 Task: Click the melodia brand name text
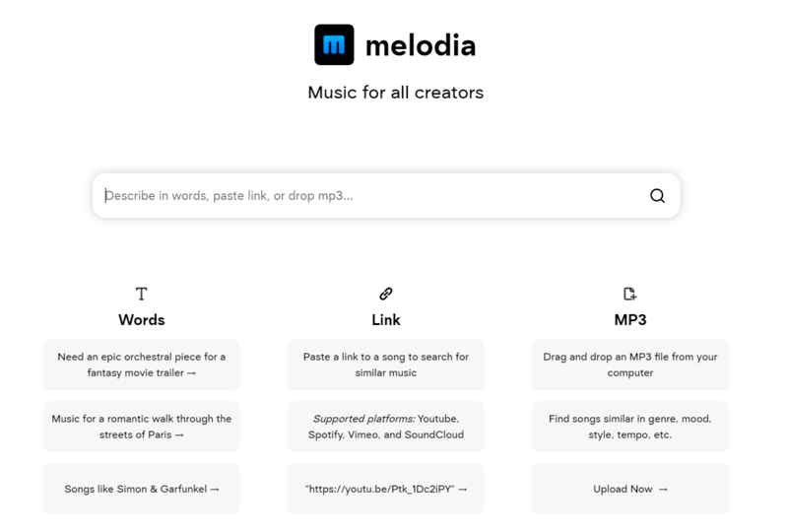(420, 45)
